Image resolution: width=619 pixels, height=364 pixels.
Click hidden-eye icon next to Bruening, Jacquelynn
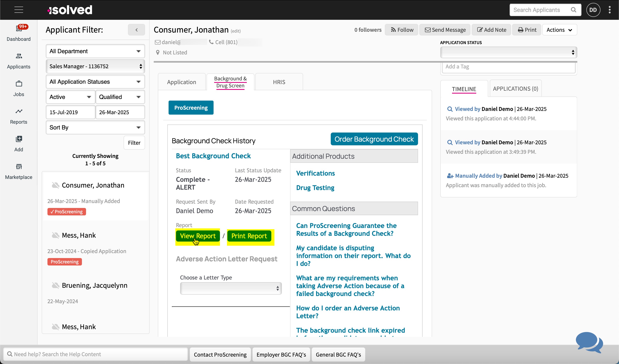(56, 285)
